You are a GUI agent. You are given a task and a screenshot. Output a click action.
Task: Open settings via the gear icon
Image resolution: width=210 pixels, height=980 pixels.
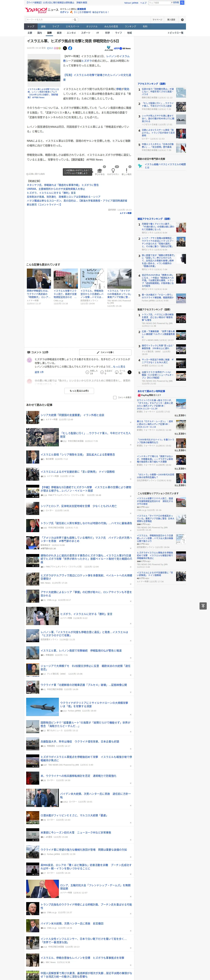182,19
